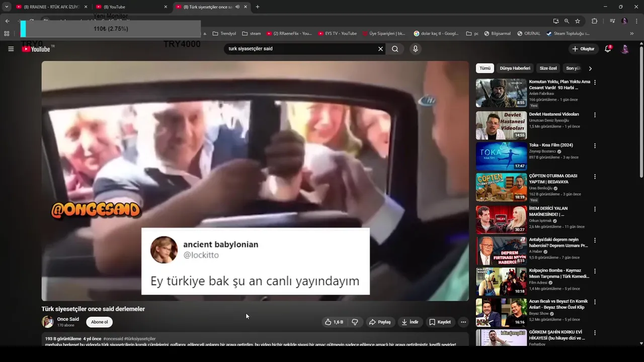Open the YouTube guide hamburger menu
644x362 pixels.
click(11, 49)
